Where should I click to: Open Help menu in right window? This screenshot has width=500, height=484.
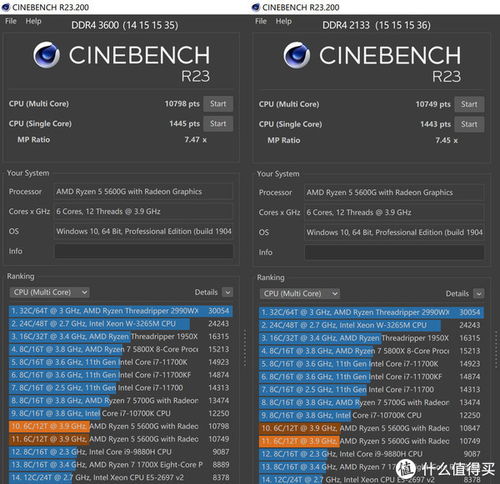(x=284, y=21)
